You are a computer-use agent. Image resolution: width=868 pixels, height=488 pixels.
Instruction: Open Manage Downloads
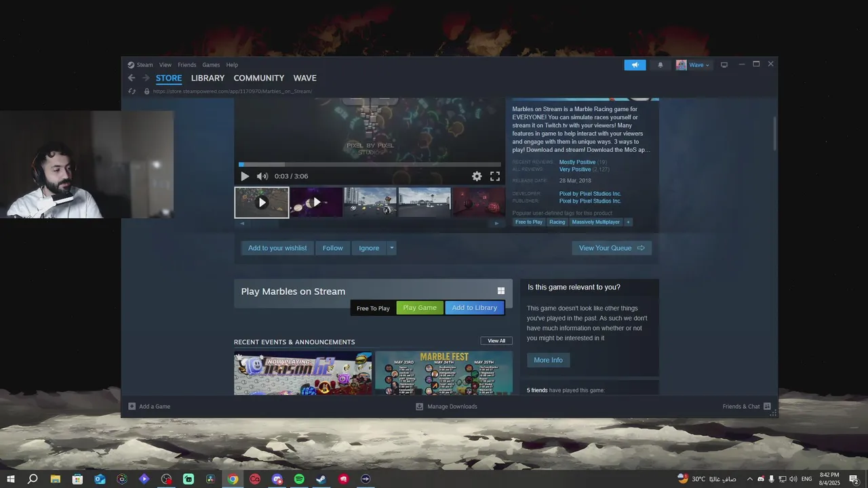(446, 407)
